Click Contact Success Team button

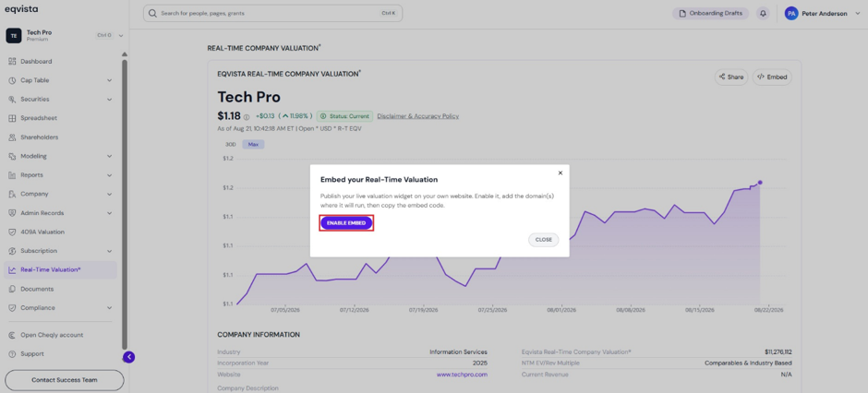65,380
